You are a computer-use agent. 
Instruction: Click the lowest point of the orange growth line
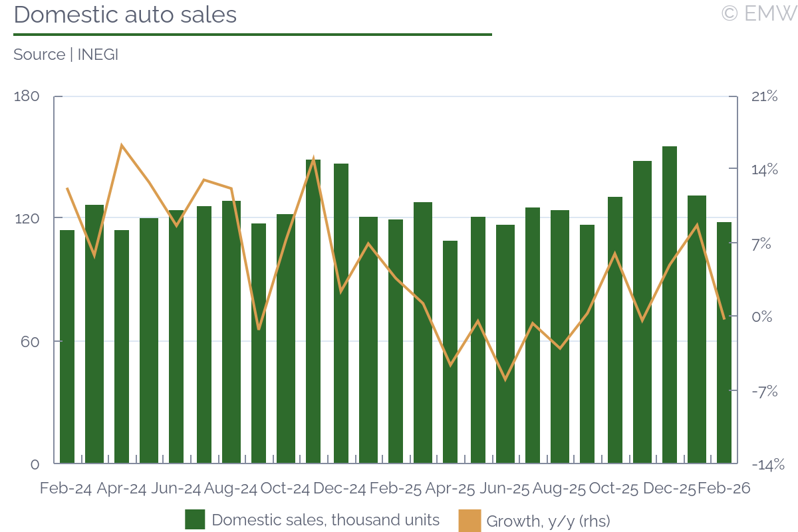pos(505,379)
